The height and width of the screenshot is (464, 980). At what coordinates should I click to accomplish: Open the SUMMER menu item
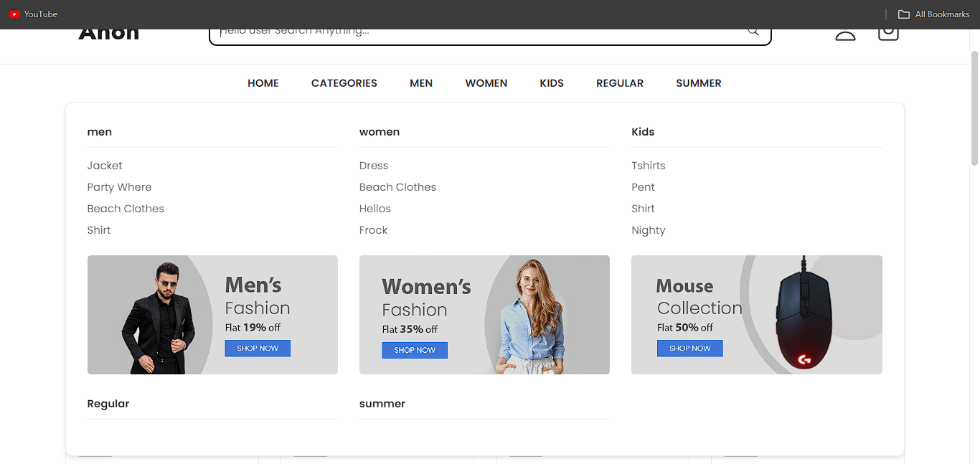coord(699,83)
